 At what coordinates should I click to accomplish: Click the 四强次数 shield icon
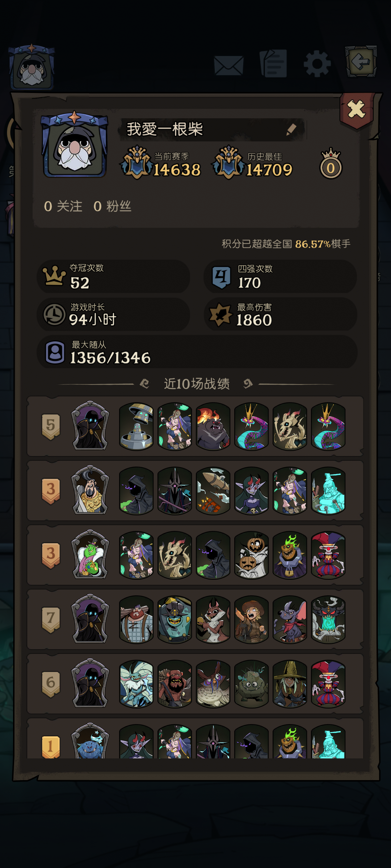click(x=221, y=277)
